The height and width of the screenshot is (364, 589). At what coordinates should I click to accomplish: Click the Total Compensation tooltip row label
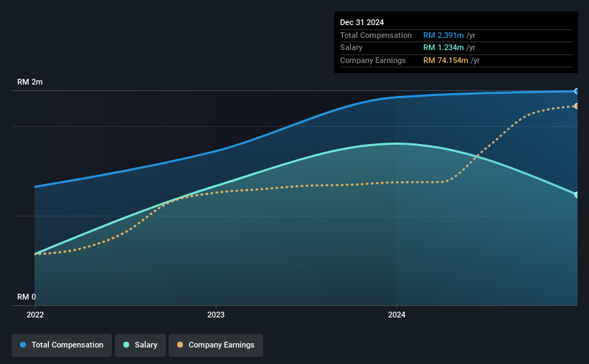click(376, 35)
